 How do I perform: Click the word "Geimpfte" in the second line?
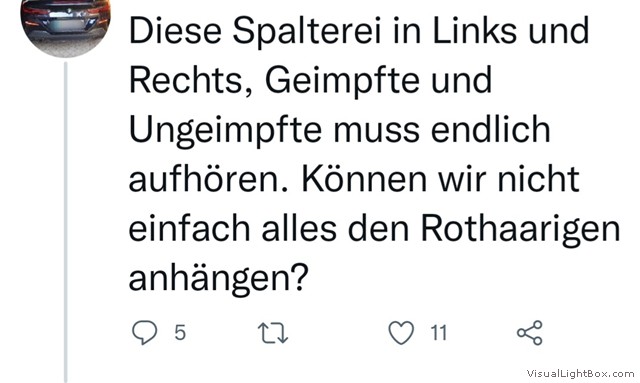[x=342, y=81]
